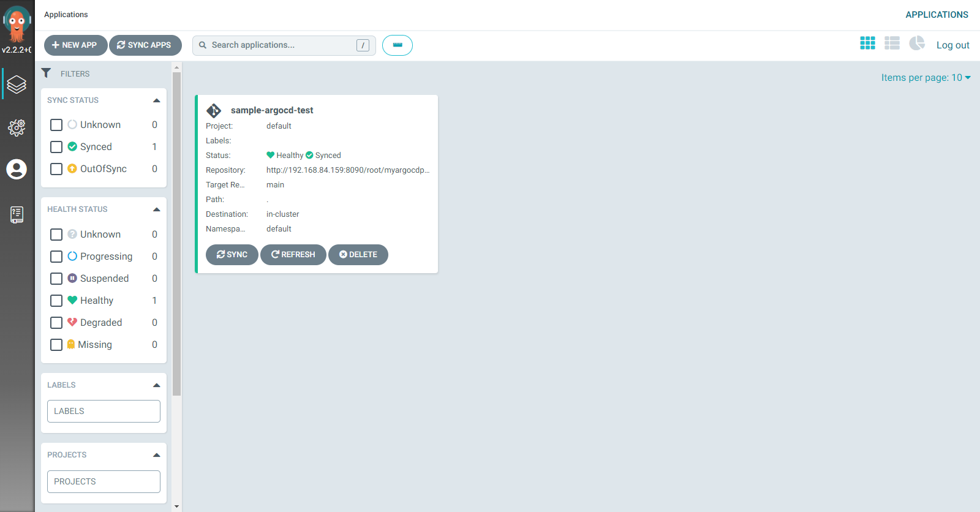Focus the Projects filter input

click(x=104, y=481)
